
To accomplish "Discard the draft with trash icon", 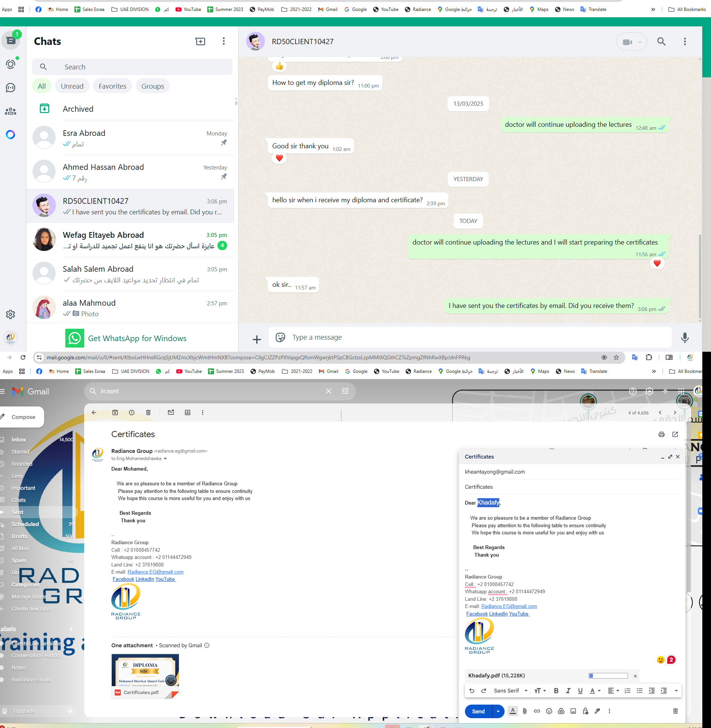I will click(x=676, y=711).
